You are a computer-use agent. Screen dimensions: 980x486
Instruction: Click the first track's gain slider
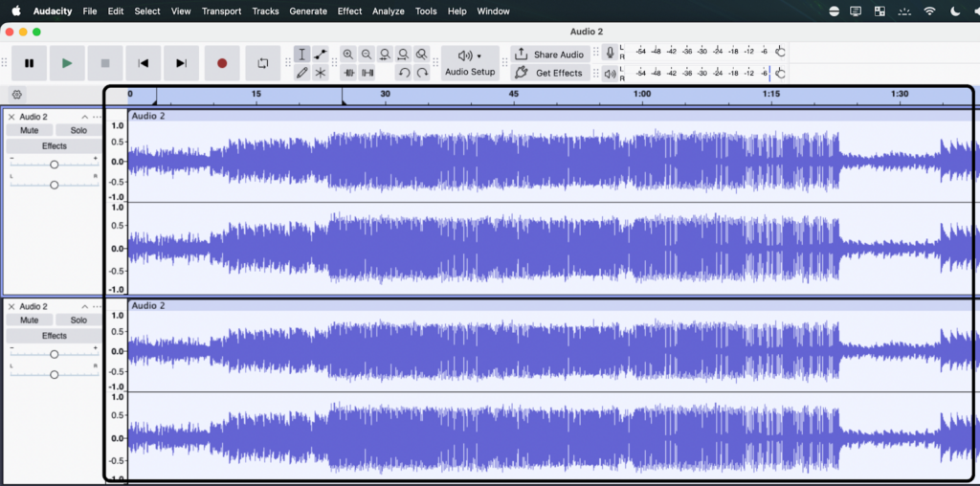click(55, 165)
